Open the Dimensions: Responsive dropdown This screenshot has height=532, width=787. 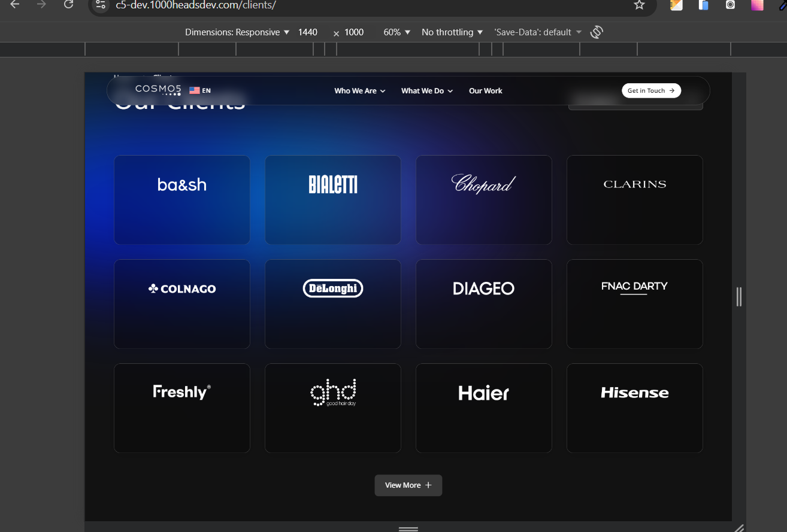(237, 32)
